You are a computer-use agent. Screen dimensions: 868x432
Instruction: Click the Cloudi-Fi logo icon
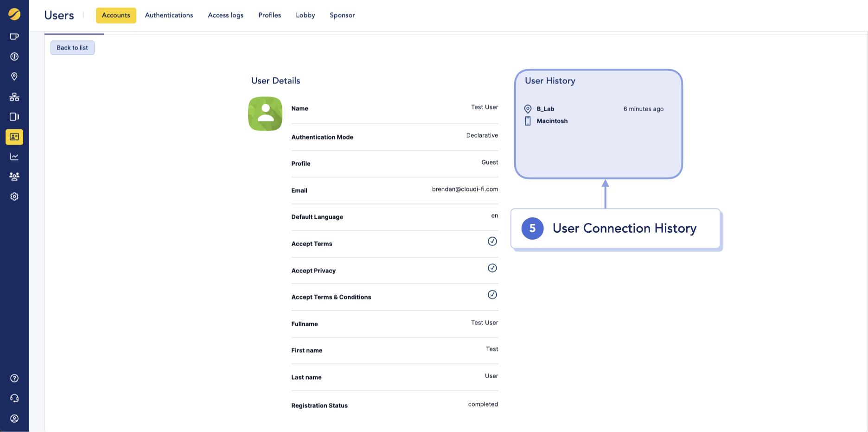(14, 14)
